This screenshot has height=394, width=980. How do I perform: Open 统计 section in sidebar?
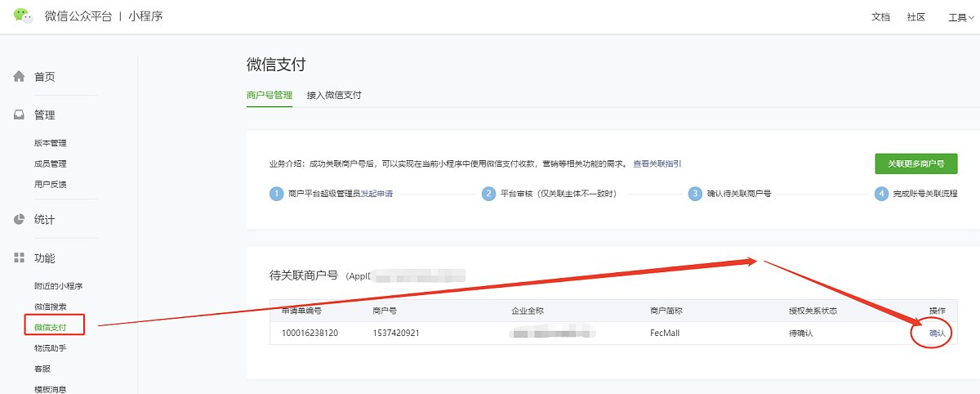[x=44, y=220]
